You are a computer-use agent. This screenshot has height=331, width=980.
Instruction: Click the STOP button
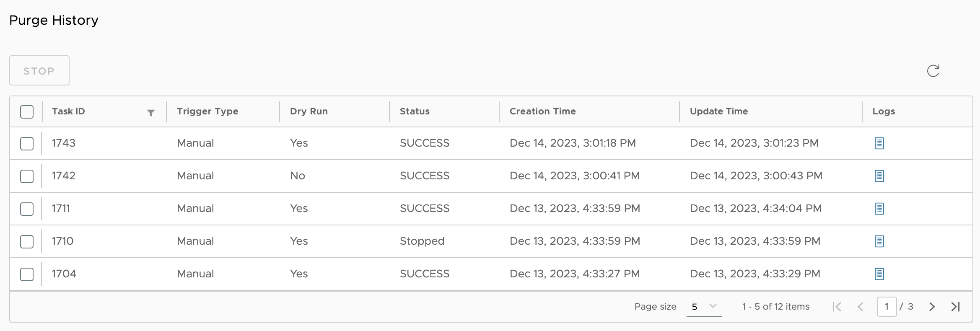click(39, 71)
